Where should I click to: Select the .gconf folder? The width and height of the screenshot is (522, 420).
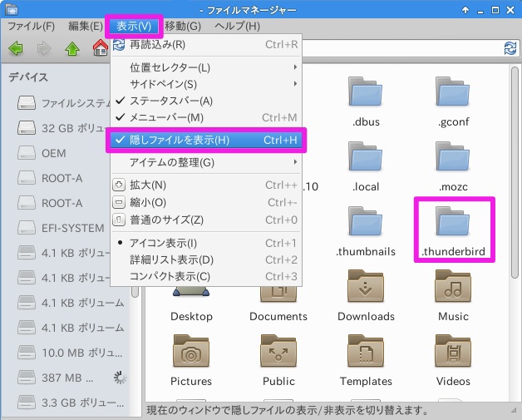click(453, 102)
